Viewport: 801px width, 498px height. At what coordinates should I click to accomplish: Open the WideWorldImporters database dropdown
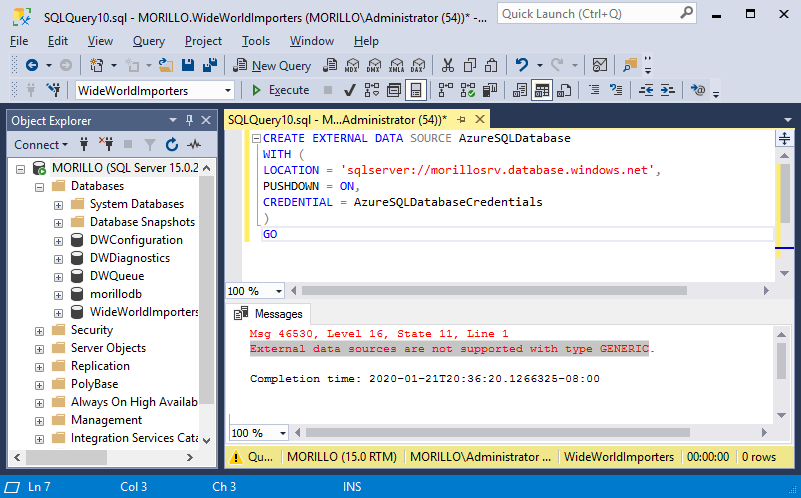[x=227, y=91]
